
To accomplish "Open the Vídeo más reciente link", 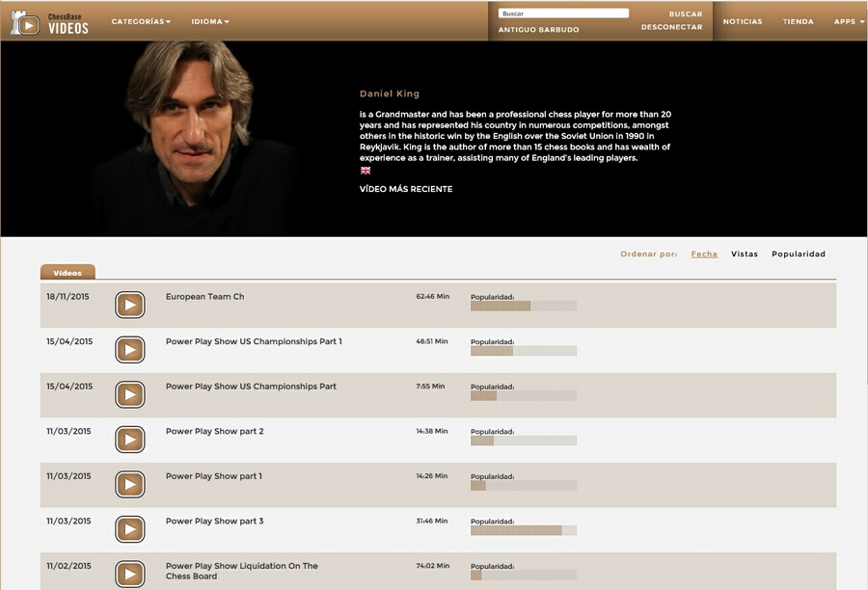I will pos(406,189).
